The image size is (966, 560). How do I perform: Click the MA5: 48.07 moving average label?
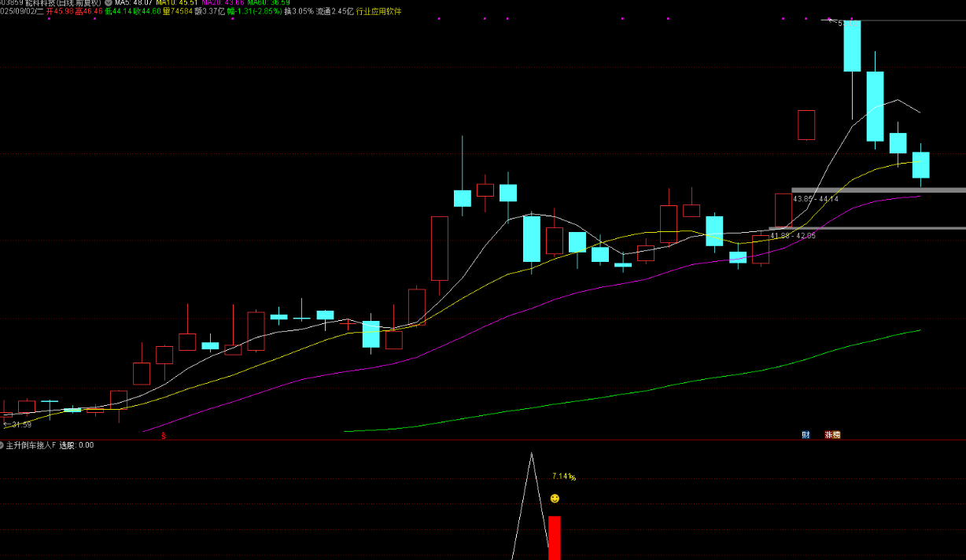point(133,3)
